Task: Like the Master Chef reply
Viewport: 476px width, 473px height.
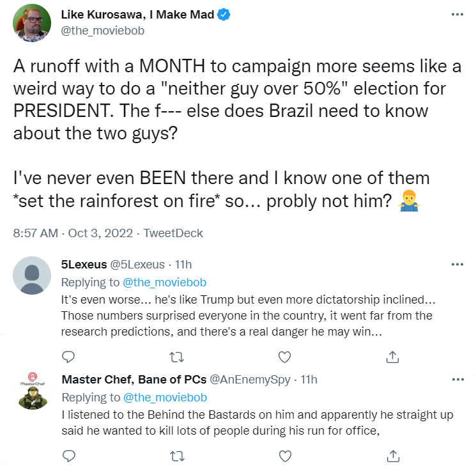Action: 286,456
